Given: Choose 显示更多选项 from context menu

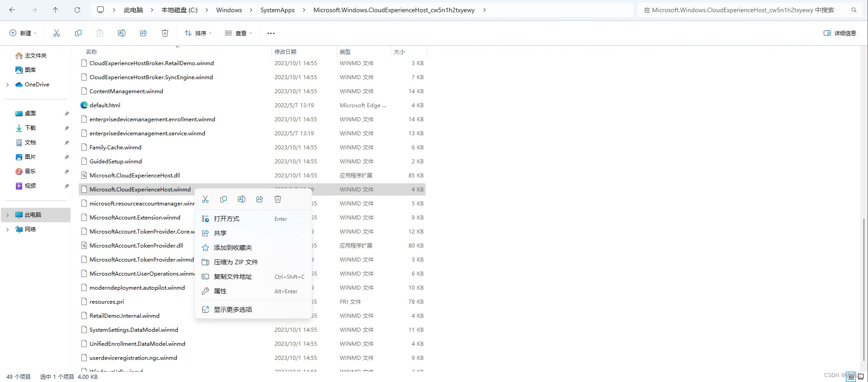Looking at the screenshot, I should pos(253,310).
